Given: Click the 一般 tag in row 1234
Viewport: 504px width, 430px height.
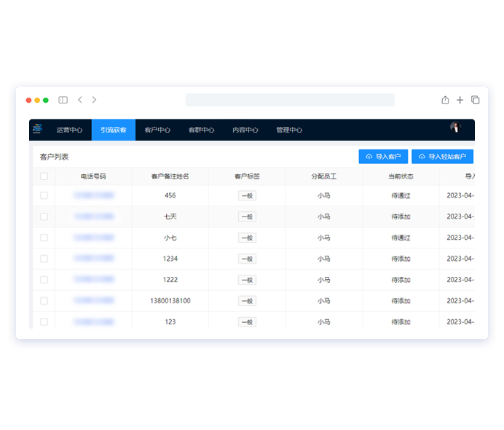Looking at the screenshot, I should (247, 259).
